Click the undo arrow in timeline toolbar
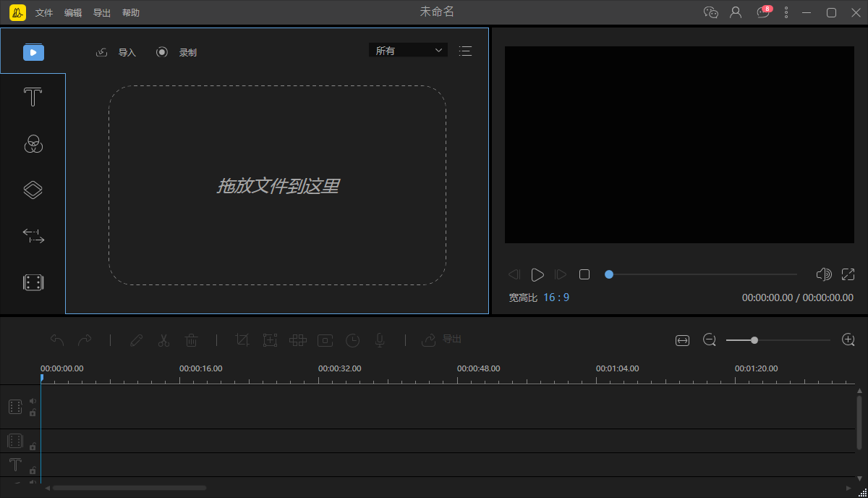Screen dimensions: 868x498 (x=57, y=339)
